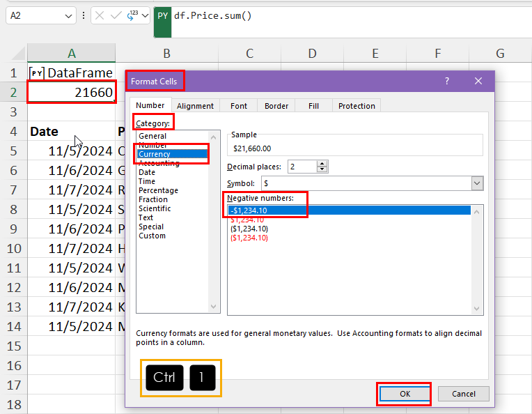Select column A header
This screenshot has height=414, width=532.
pos(71,53)
